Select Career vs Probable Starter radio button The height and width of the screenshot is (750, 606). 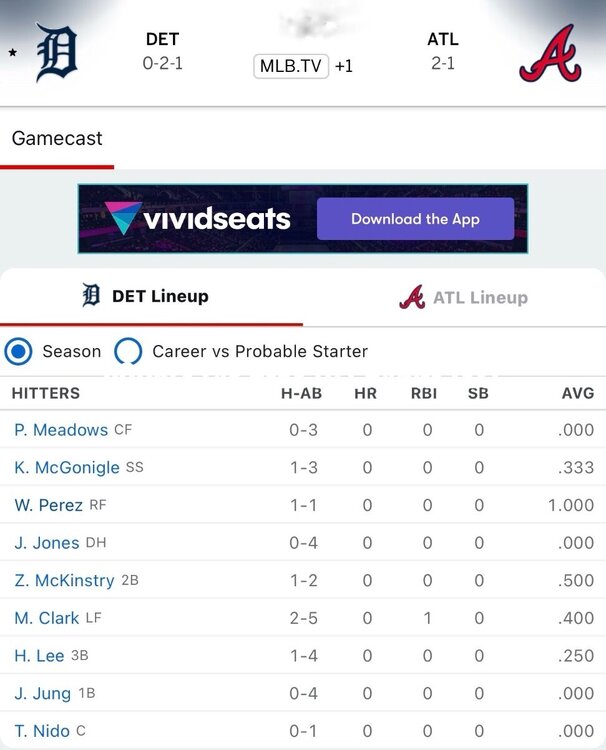tap(128, 351)
